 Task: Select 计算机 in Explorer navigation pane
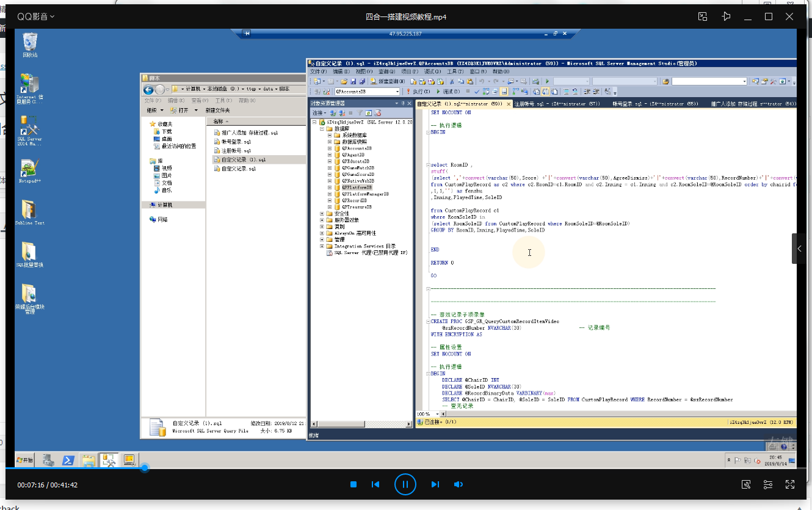165,205
